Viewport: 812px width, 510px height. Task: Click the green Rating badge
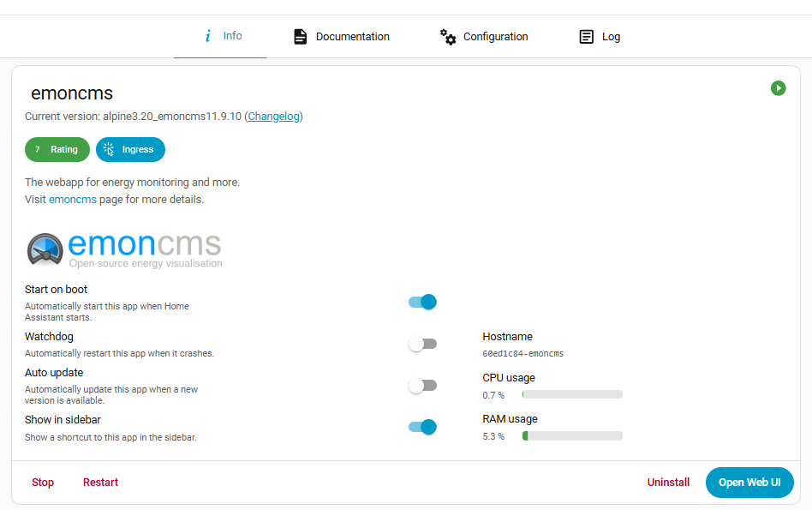57,149
